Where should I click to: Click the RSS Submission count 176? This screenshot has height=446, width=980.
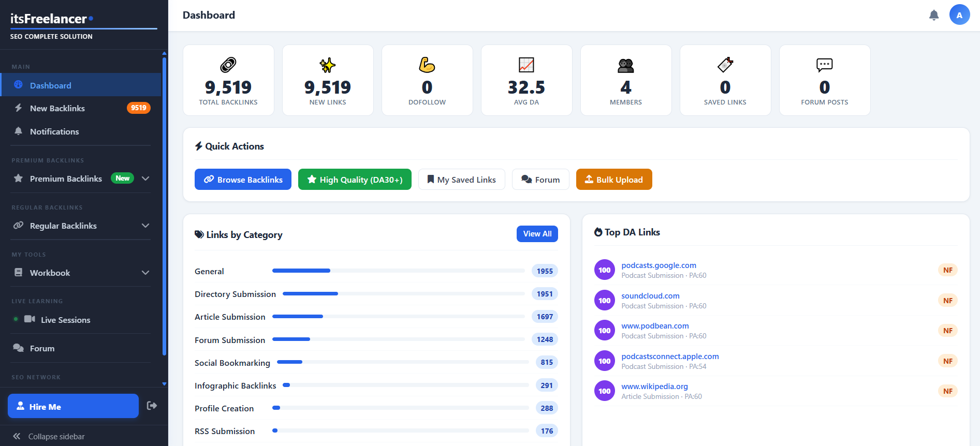tap(547, 431)
